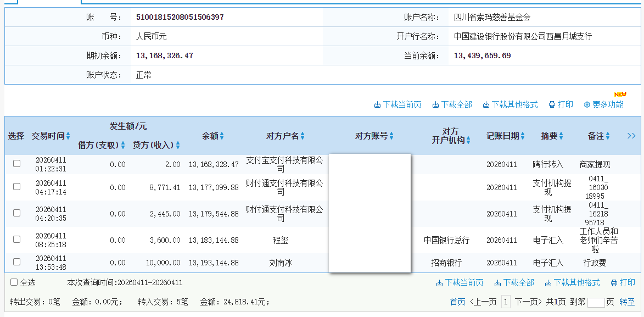Click the 首页 pagination link
Screen dimensions: 644x317
pos(458,301)
